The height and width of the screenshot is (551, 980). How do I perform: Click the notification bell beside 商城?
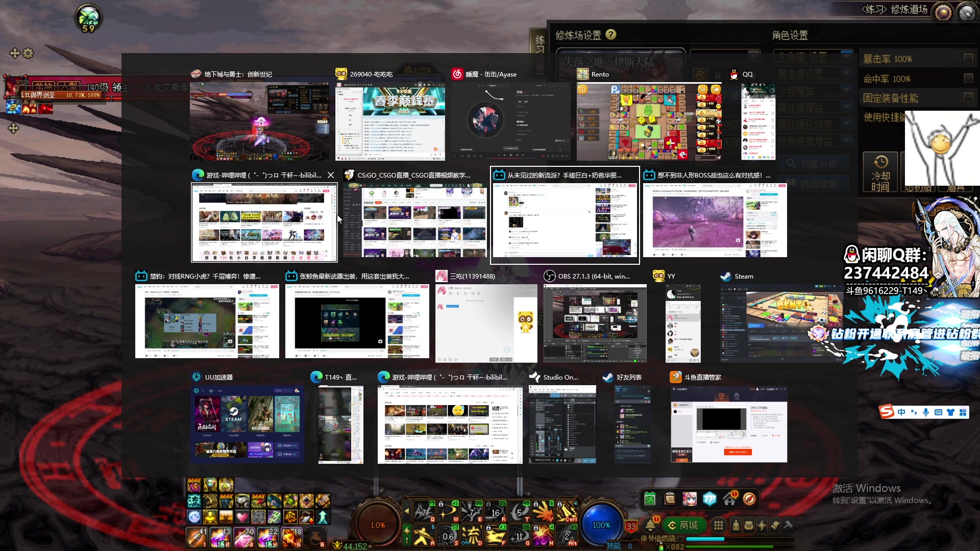click(650, 525)
